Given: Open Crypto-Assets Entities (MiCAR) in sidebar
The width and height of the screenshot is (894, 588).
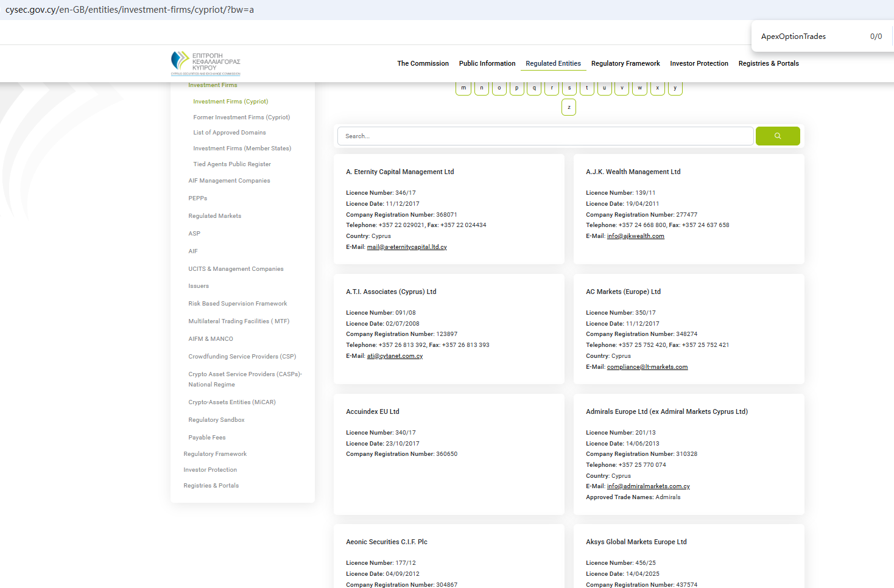Looking at the screenshot, I should click(x=232, y=402).
